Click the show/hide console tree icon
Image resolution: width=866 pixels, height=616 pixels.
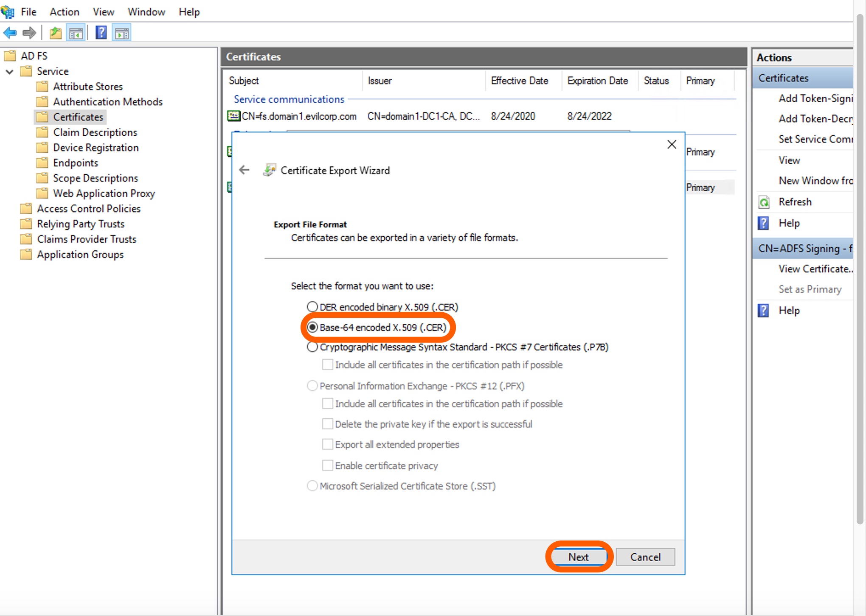pos(76,33)
